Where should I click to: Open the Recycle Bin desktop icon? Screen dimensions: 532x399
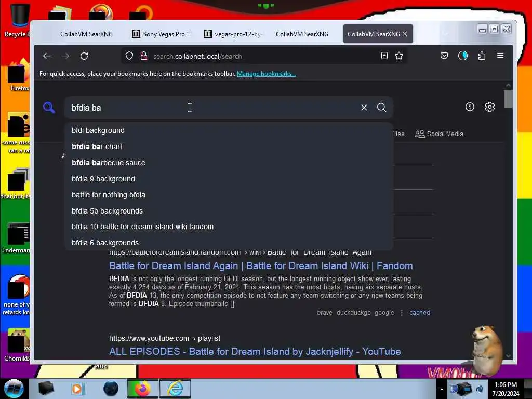[18, 20]
